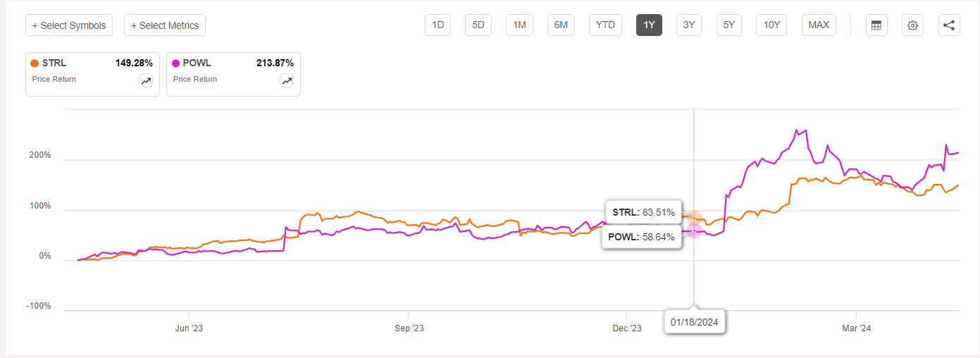Viewport: 980px width, 358px height.
Task: Show the 3Y price return
Action: tap(689, 25)
